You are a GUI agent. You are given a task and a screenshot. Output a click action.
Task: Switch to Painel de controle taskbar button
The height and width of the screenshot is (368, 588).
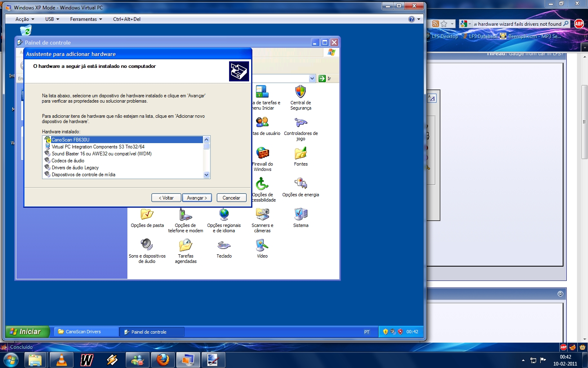[152, 332]
